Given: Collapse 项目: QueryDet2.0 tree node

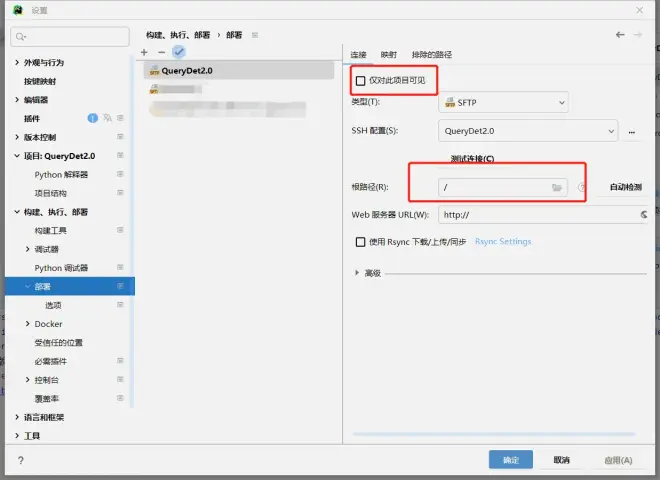Looking at the screenshot, I should tap(17, 156).
